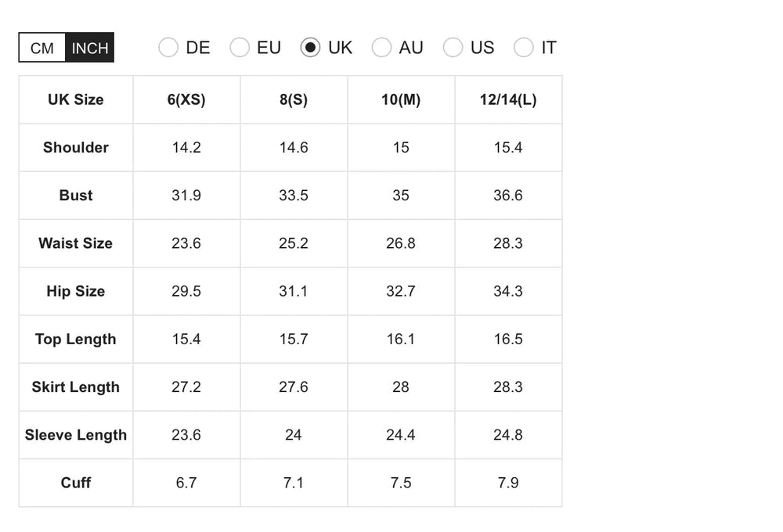783x532 pixels.
Task: Click the UK Size header cell
Action: (x=76, y=100)
